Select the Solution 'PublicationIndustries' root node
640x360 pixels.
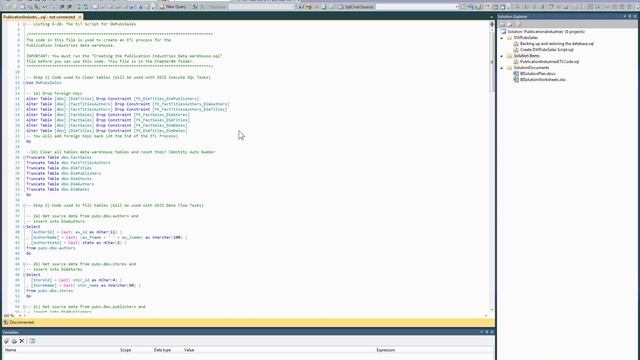click(x=546, y=31)
